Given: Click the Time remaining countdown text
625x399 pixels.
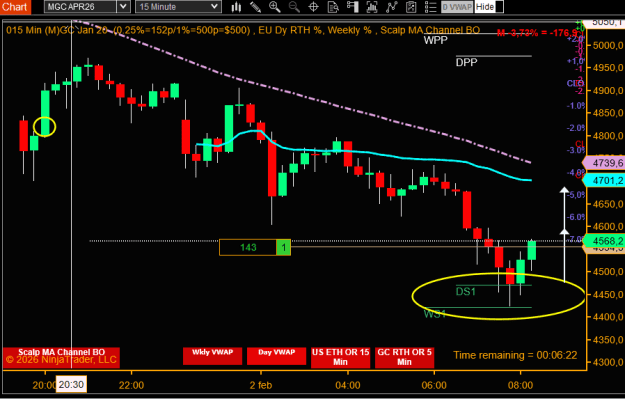Looking at the screenshot, I should [515, 355].
